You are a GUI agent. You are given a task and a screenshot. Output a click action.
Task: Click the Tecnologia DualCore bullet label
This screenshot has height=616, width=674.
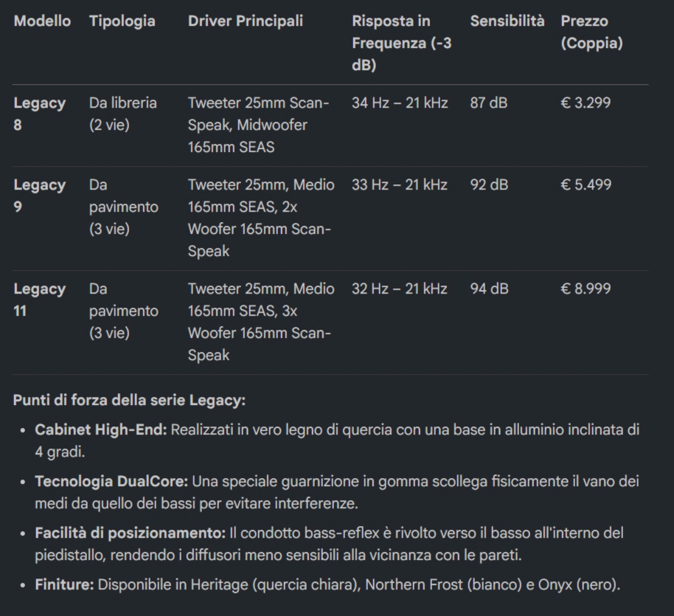(111, 481)
